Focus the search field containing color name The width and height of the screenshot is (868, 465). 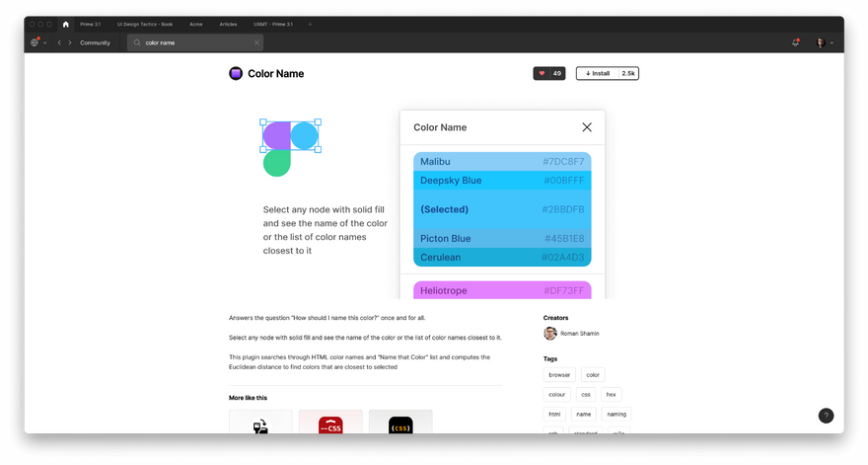tap(195, 42)
